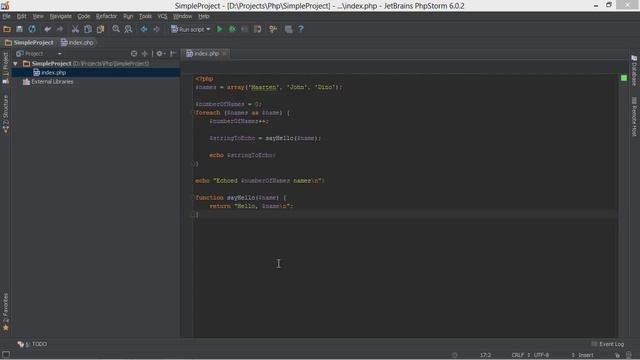
Task: Open the Help menu
Action: (x=204, y=16)
